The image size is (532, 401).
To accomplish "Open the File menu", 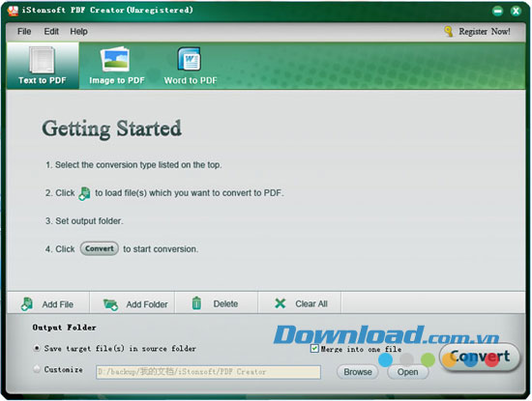I will tap(24, 32).
